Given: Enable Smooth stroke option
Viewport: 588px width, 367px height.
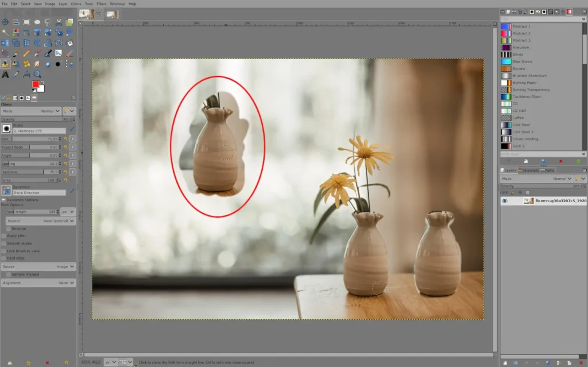Looking at the screenshot, I should [x=4, y=243].
